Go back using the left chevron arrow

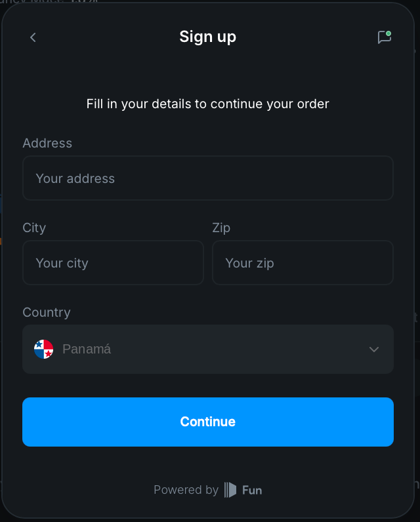click(33, 37)
